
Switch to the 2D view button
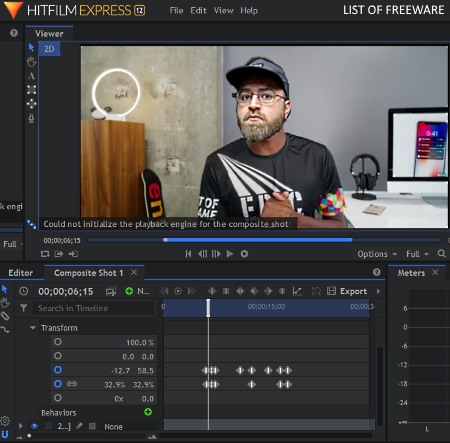pos(49,49)
